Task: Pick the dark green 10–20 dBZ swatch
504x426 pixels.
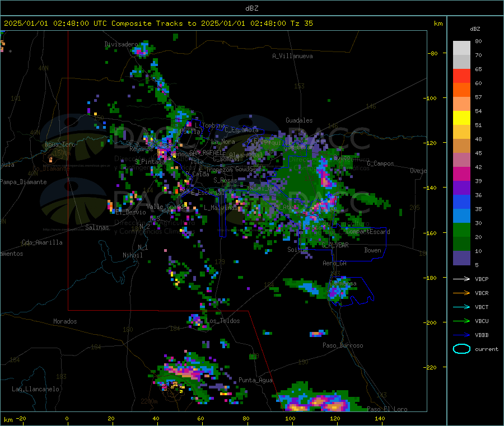Action: [461, 244]
